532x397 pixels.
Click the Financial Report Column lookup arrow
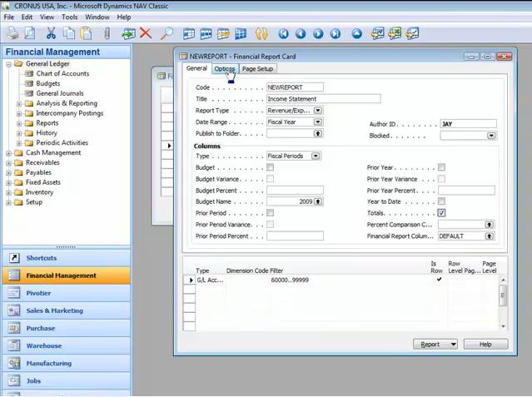click(490, 236)
